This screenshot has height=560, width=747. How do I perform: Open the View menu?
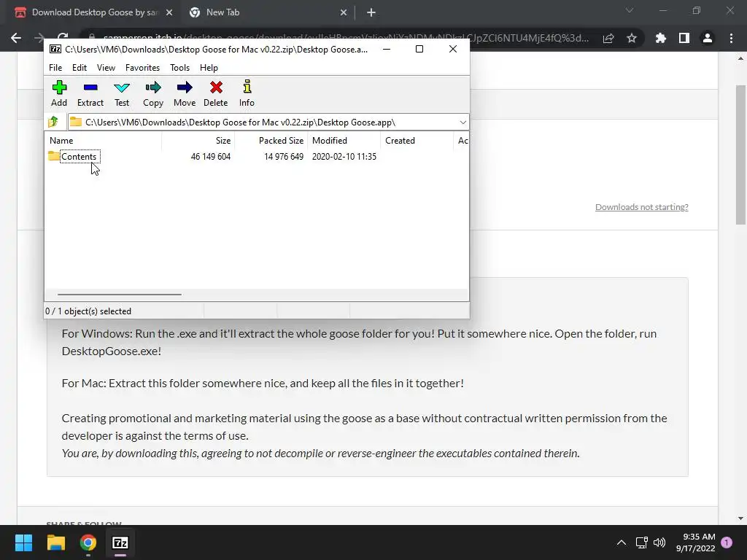click(x=106, y=68)
